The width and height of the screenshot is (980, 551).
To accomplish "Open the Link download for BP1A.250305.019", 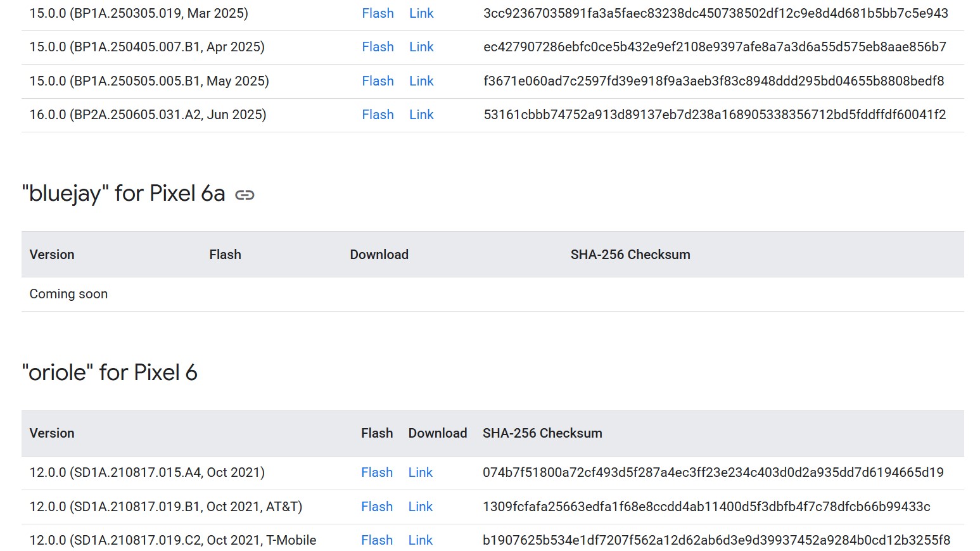I will pyautogui.click(x=421, y=13).
